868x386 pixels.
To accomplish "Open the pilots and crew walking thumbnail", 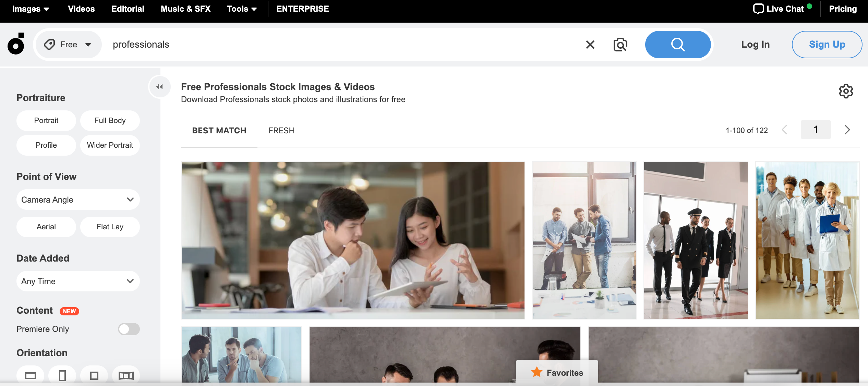I will 696,240.
